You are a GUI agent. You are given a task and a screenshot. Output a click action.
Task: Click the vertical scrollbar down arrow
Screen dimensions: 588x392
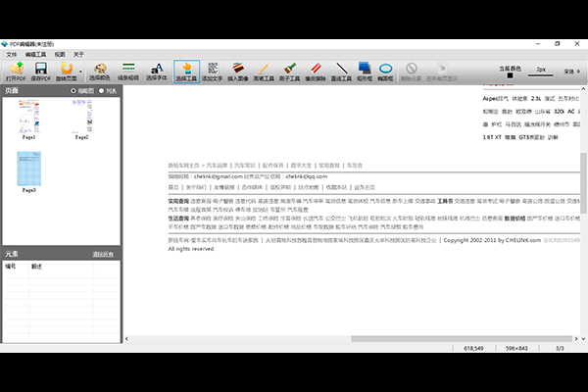(583, 339)
